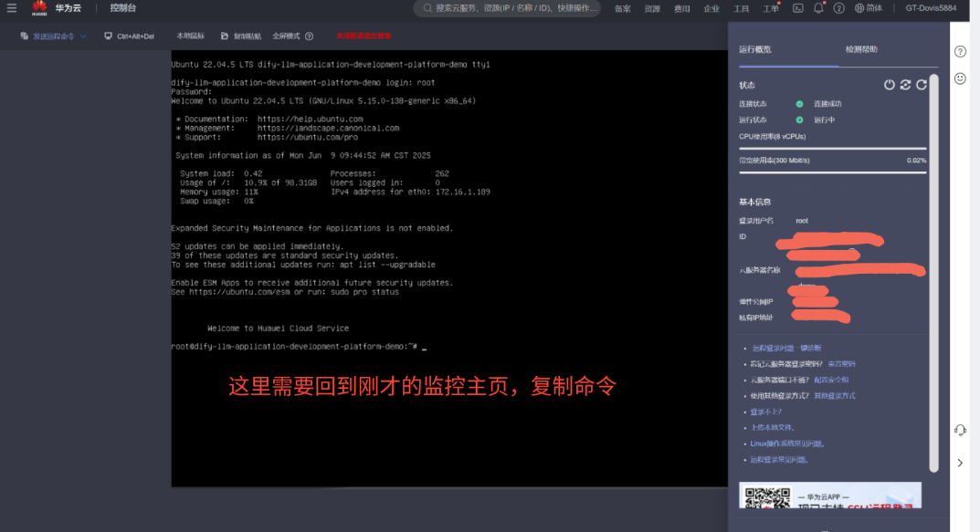
Task: Switch to the 检测帮助 tab
Action: (x=860, y=49)
